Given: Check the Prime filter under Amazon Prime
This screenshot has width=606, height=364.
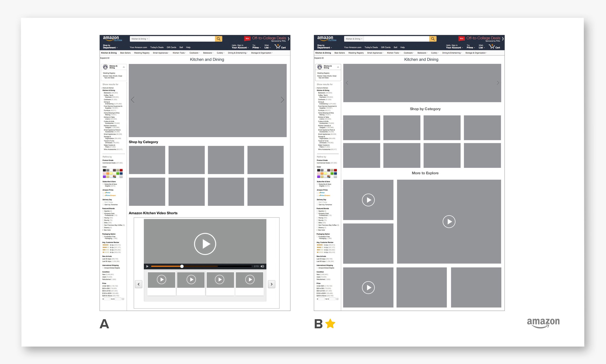Looking at the screenshot, I should (x=103, y=193).
